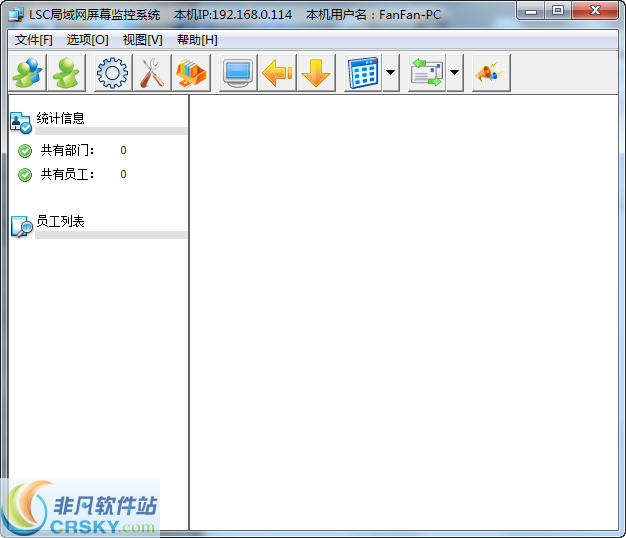Viewport: 626px width, 538px height.
Task: Click the blue grid window icon
Action: point(363,73)
